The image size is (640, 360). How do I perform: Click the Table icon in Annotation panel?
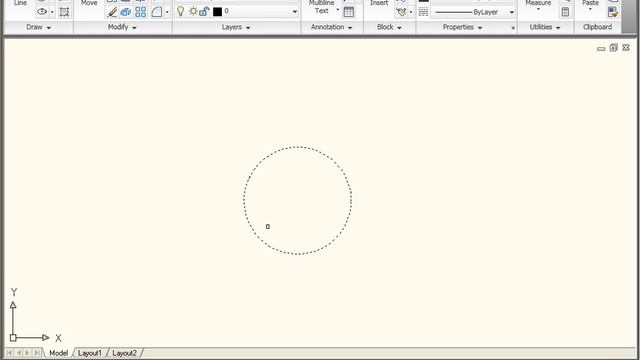click(x=349, y=12)
